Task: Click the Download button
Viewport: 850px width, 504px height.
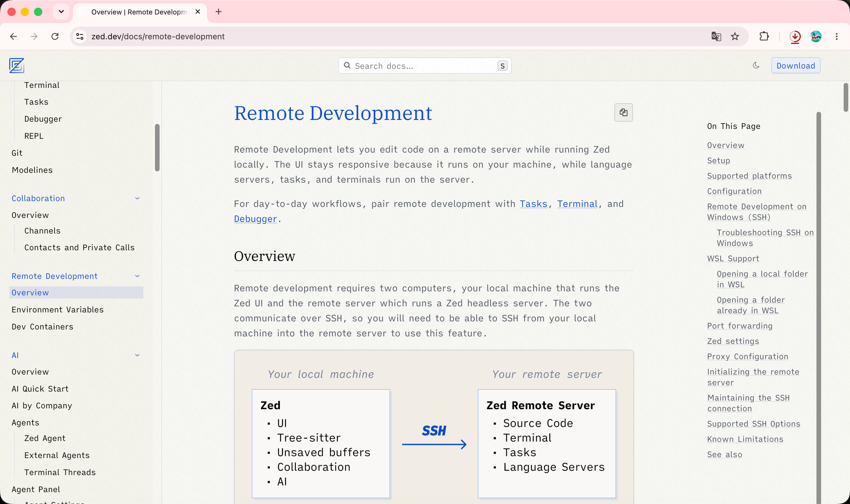Action: [x=796, y=66]
